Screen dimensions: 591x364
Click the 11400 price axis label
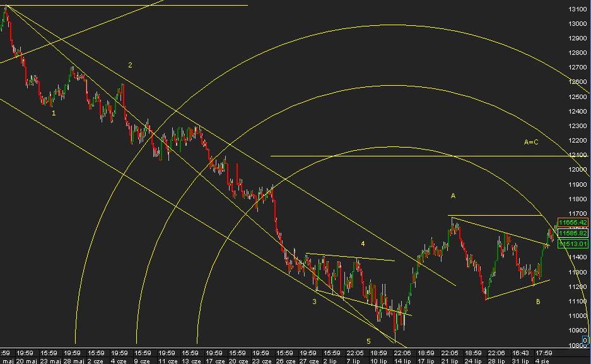[x=577, y=257]
